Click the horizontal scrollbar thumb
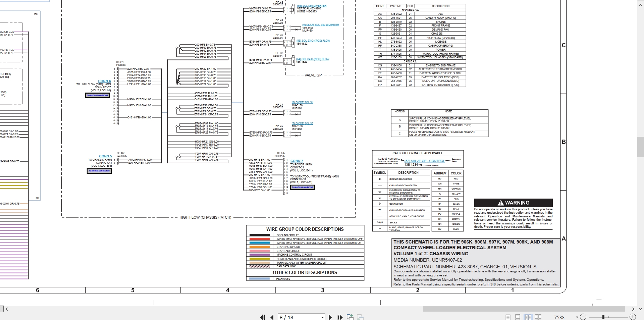 coord(524,309)
